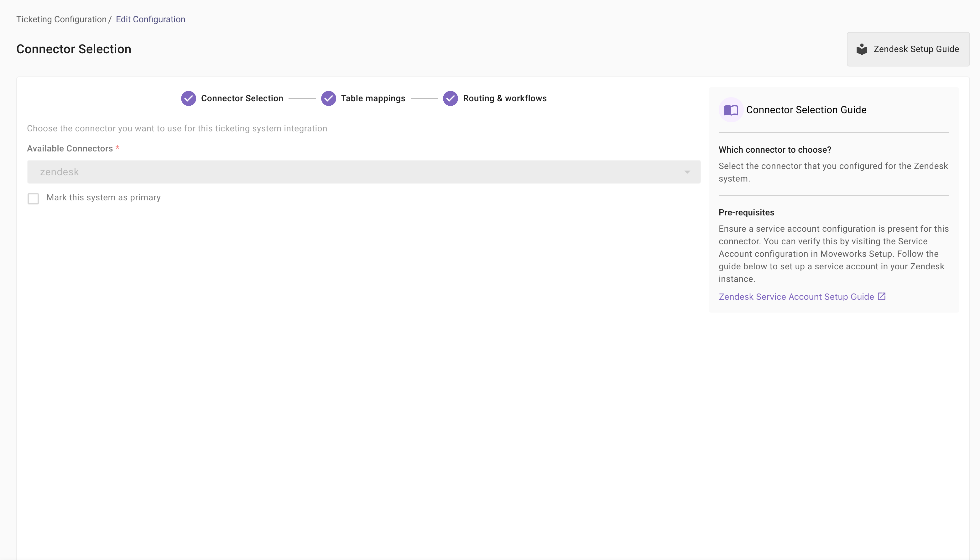Click the book icon in Zendesk Setup Guide button
Image resolution: width=980 pixels, height=560 pixels.
pyautogui.click(x=862, y=49)
